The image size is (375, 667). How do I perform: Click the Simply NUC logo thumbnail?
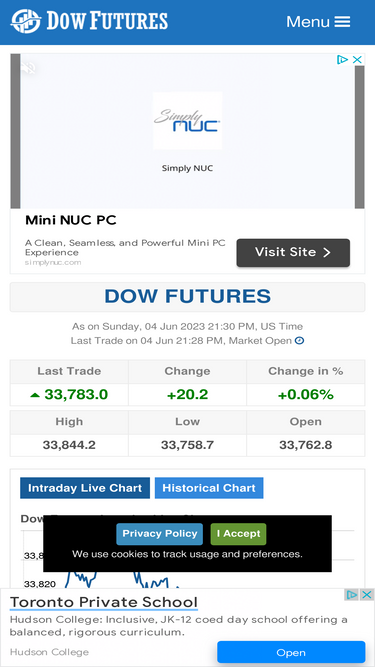[x=187, y=120]
